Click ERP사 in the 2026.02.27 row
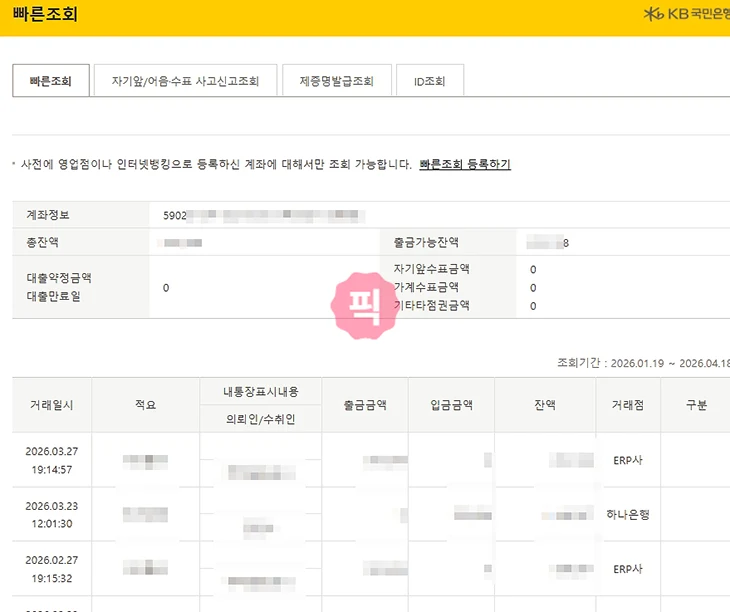The width and height of the screenshot is (730, 612). [x=628, y=569]
